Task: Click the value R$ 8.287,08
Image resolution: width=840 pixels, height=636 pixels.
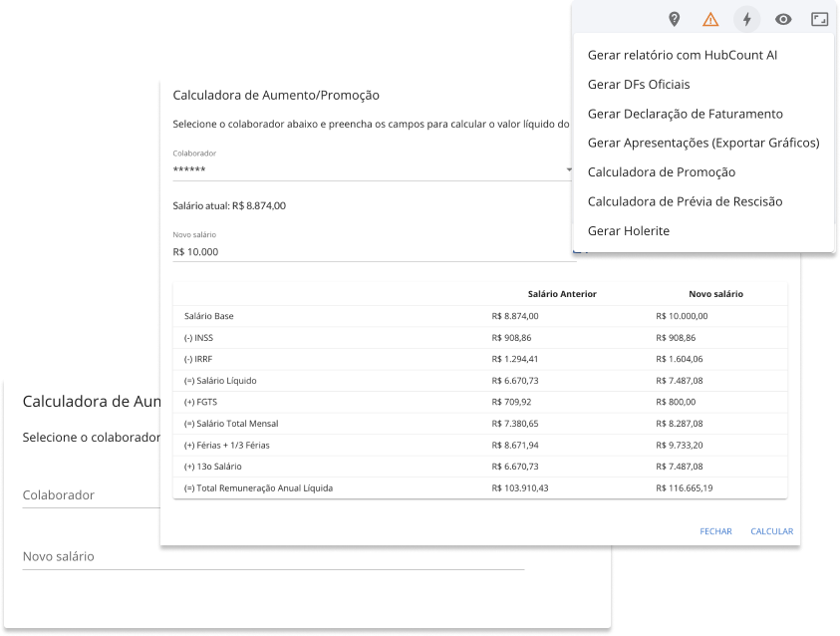Action: pyautogui.click(x=680, y=424)
